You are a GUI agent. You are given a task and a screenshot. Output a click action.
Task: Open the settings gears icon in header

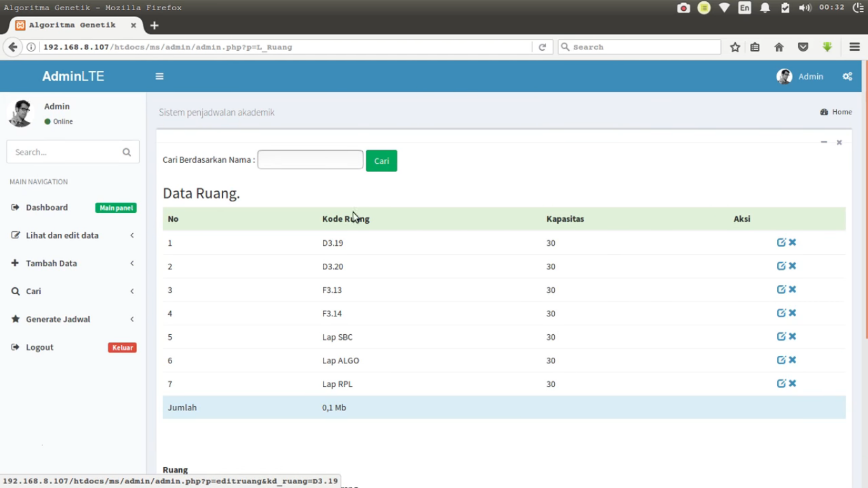(x=847, y=76)
